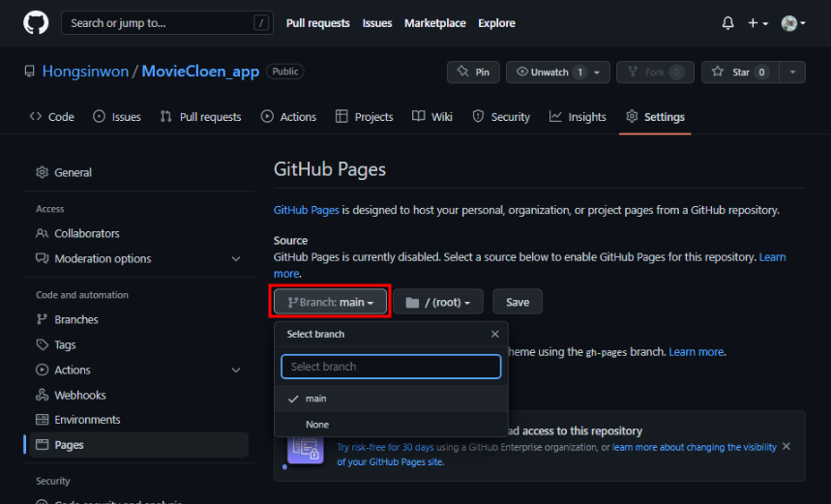Expand the Unwatch options arrow
The image size is (831, 504).
597,73
